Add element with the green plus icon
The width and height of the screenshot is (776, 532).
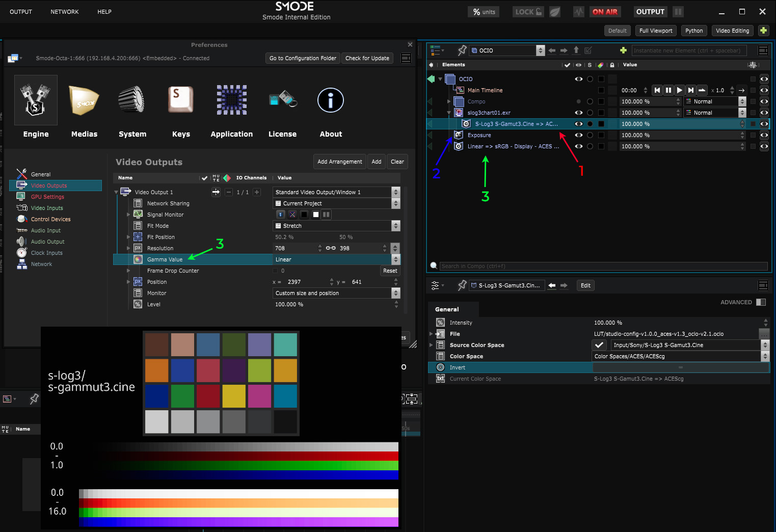(623, 50)
